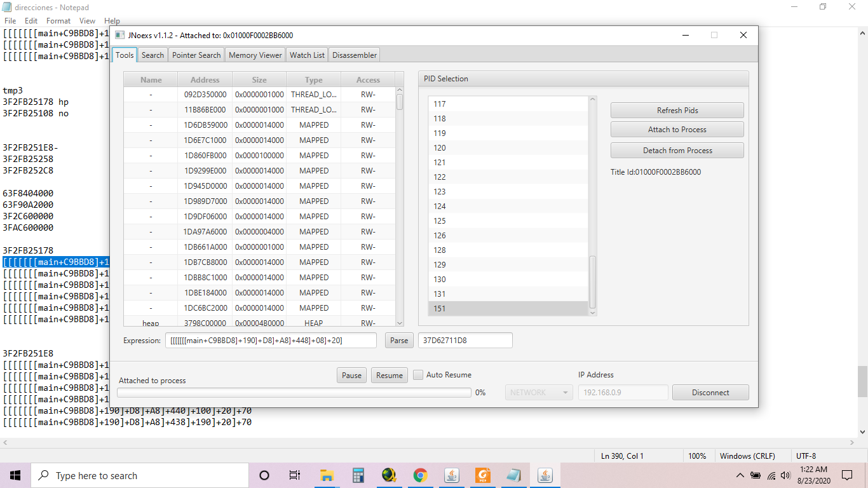
Task: Click the Refresh Pids button
Action: click(x=677, y=111)
